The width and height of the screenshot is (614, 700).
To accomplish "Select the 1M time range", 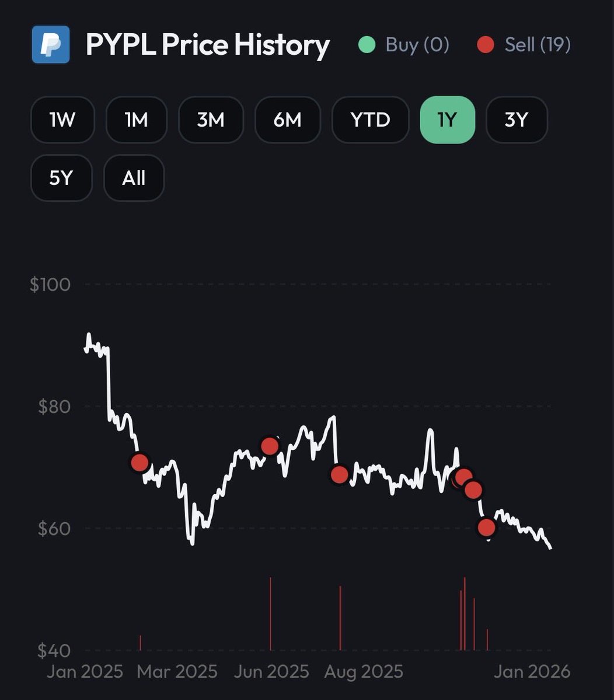I will tap(137, 120).
